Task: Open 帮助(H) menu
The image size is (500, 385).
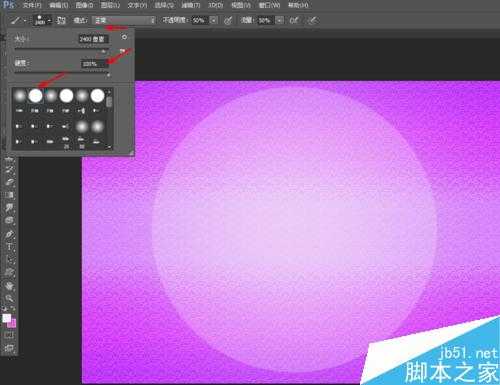Action: coord(298,5)
